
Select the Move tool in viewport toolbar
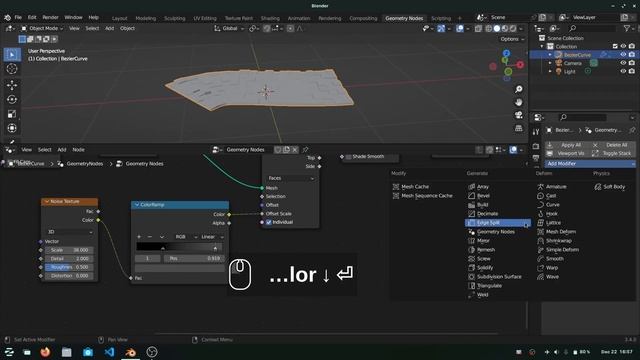(12, 84)
